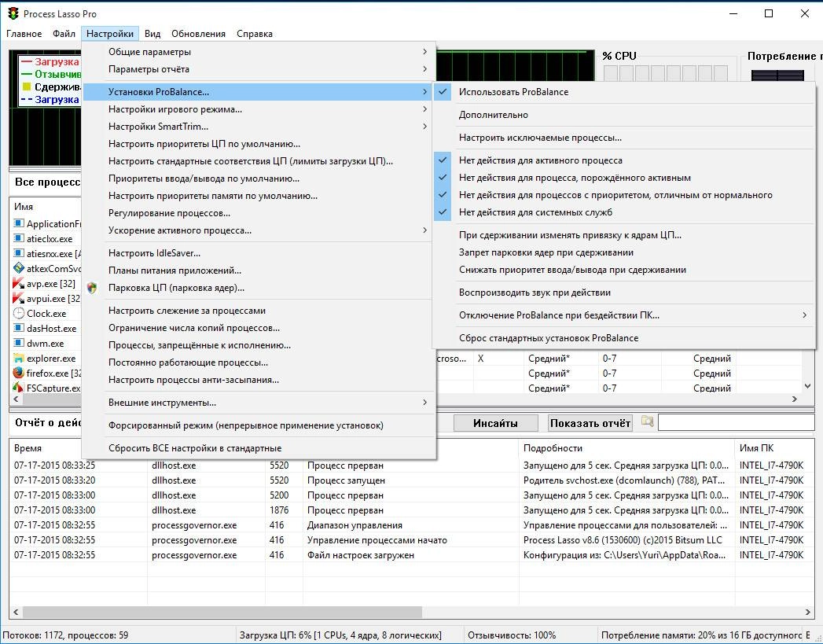Click the log horizontal scrollbar thumb
This screenshot has width=823, height=644.
(222, 612)
